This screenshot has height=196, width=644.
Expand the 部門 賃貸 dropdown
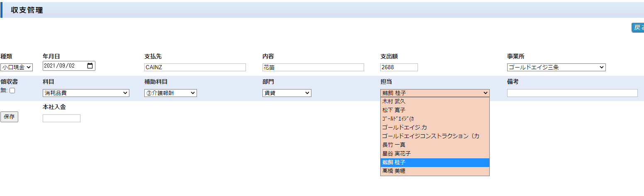tap(287, 93)
